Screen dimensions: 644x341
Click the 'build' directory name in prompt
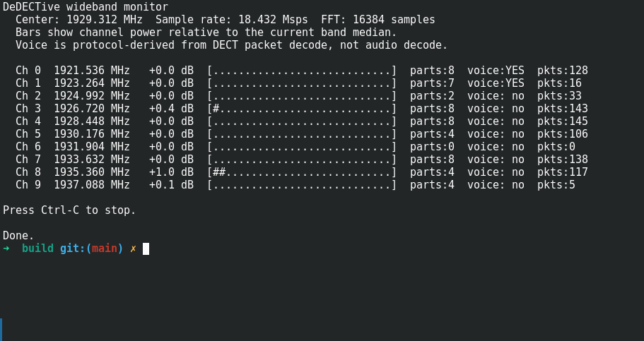(37, 249)
